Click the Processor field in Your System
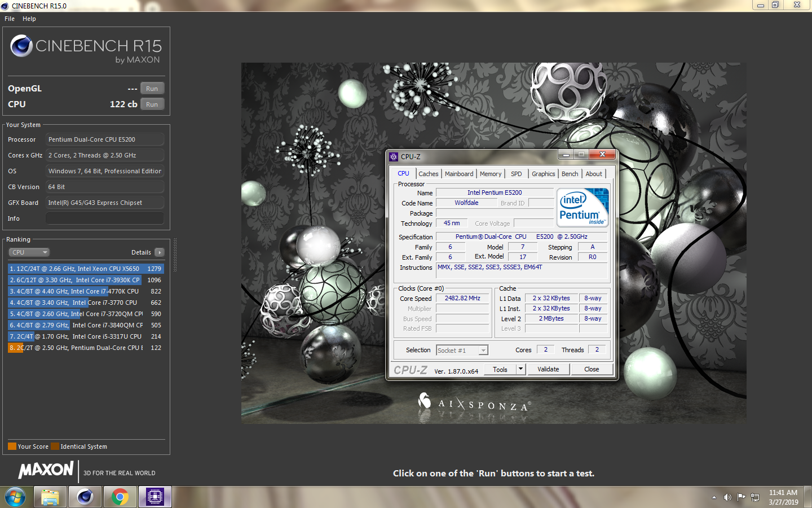812x508 pixels. 105,139
